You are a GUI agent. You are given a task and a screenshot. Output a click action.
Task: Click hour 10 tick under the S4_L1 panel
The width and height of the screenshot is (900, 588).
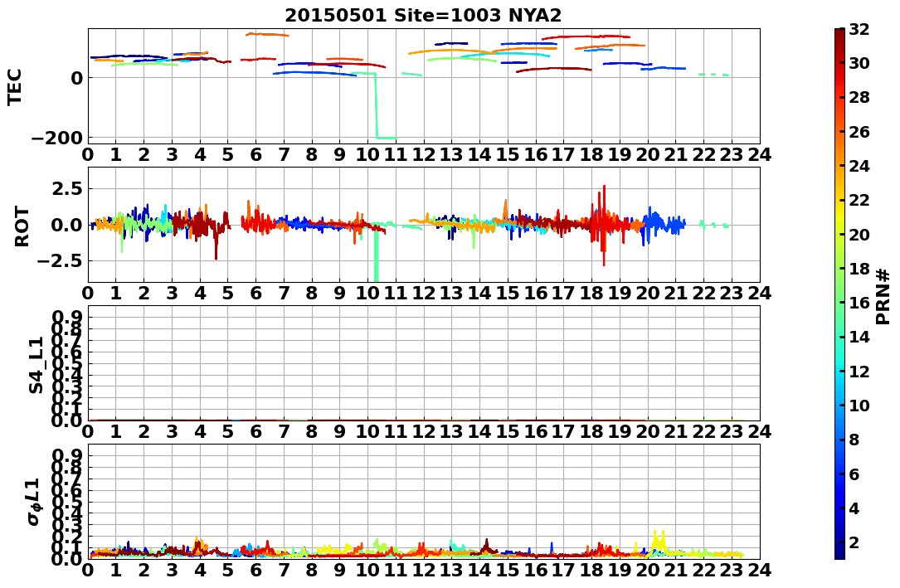[368, 431]
